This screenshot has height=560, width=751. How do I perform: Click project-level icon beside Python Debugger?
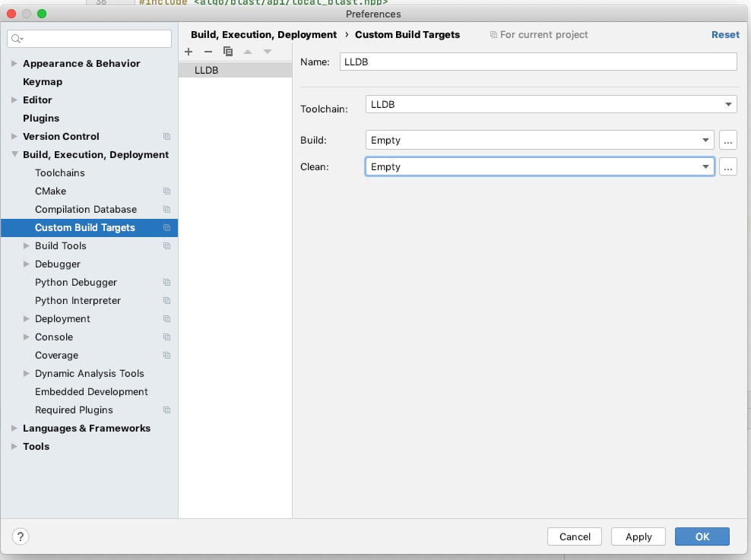pos(166,283)
